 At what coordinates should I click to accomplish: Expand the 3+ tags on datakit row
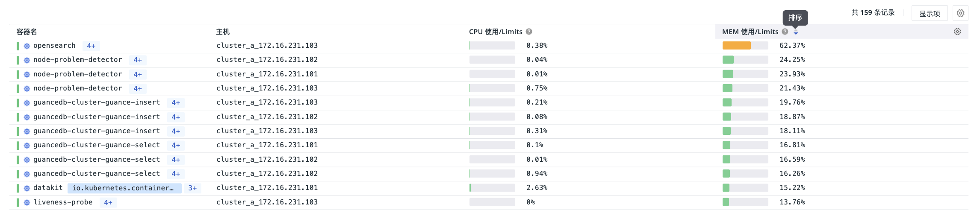192,188
